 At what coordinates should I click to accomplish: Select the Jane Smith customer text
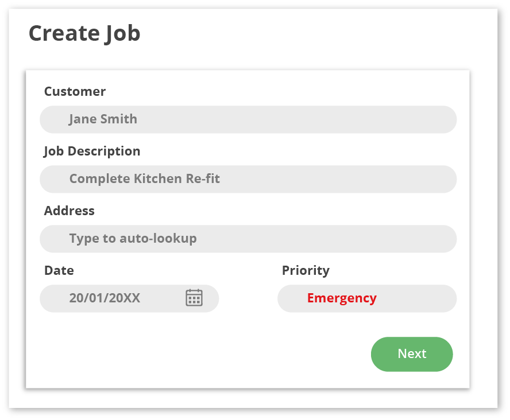click(x=103, y=119)
